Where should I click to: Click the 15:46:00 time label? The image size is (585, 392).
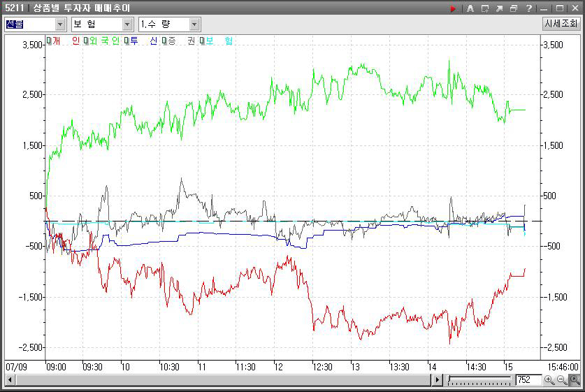(x=563, y=367)
